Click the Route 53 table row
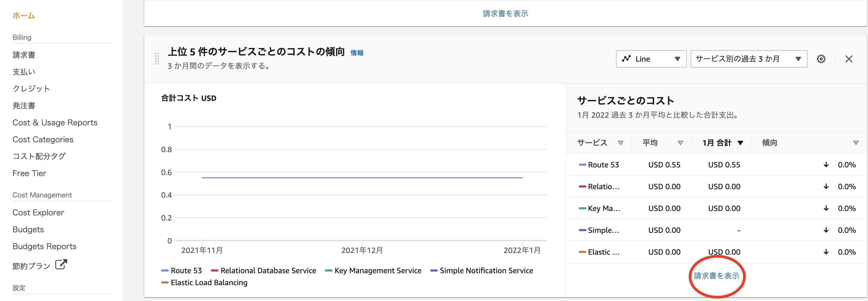Screen dimensions: 868x301 coord(603,165)
